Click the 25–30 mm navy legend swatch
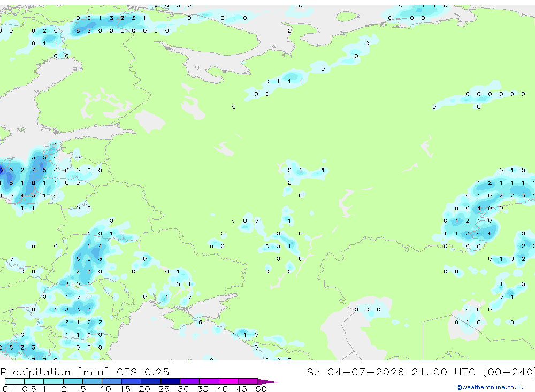The height and width of the screenshot is (392, 535). (x=170, y=381)
